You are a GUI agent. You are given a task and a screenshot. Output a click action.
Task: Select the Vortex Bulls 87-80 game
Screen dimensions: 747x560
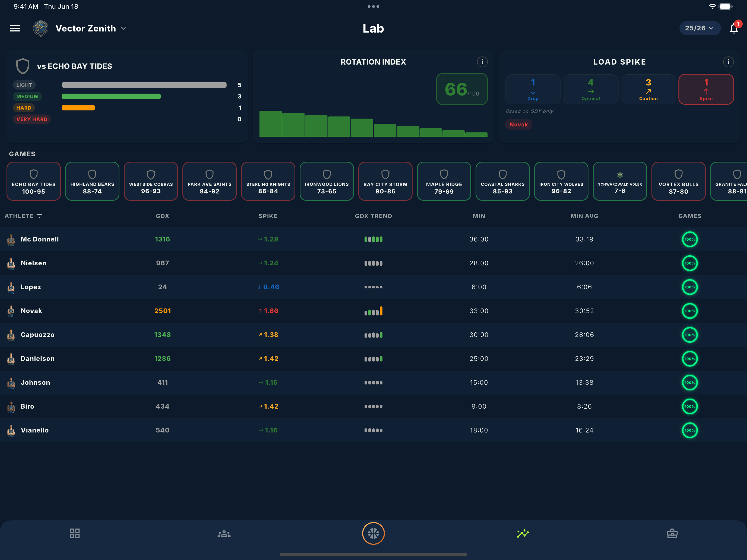678,181
